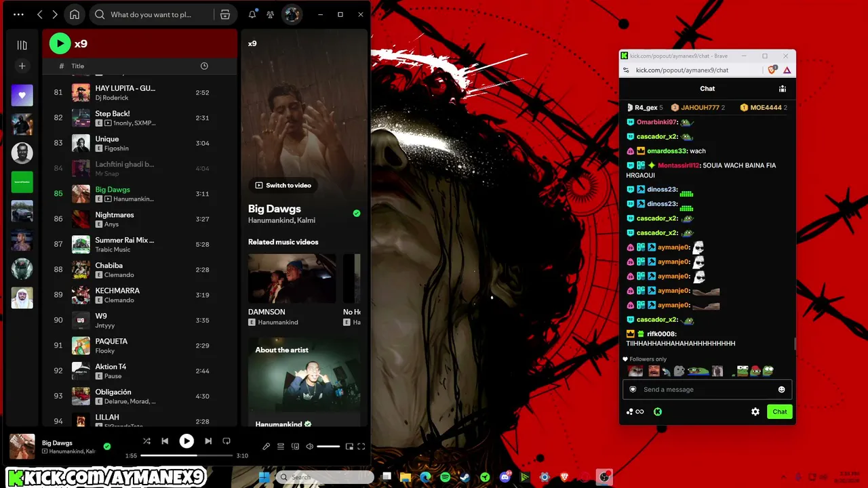
Task: Click the main play button in player bar
Action: [x=186, y=441]
